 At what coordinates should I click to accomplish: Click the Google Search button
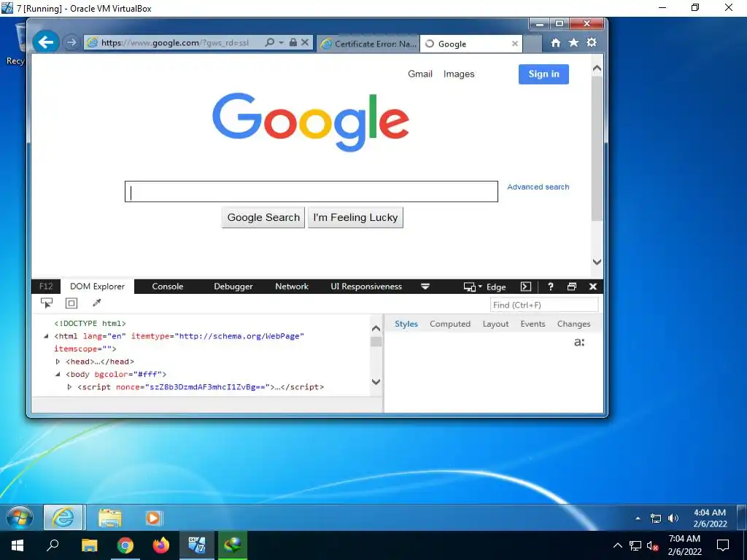pos(263,217)
